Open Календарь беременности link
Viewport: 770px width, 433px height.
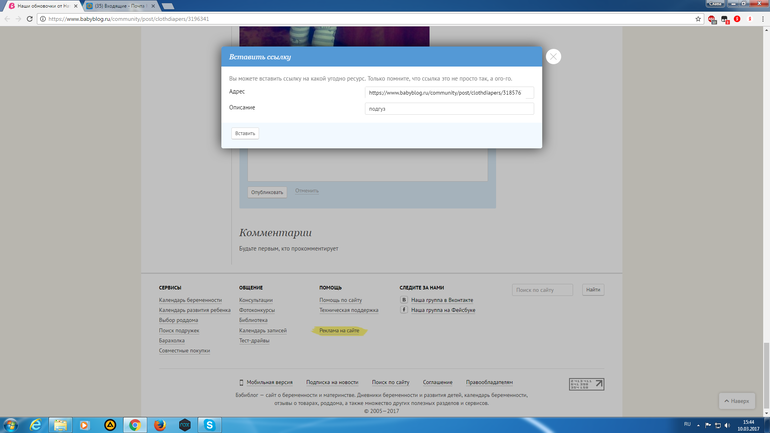point(190,300)
